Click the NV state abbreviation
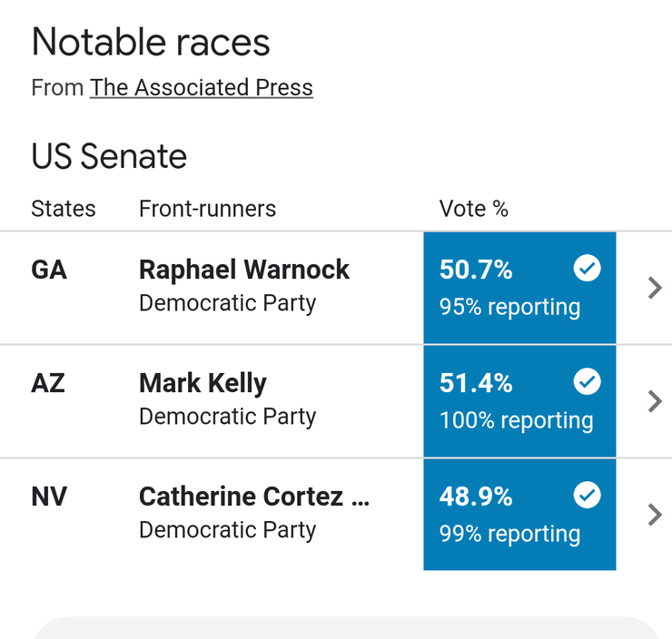This screenshot has width=672, height=639. tap(49, 496)
